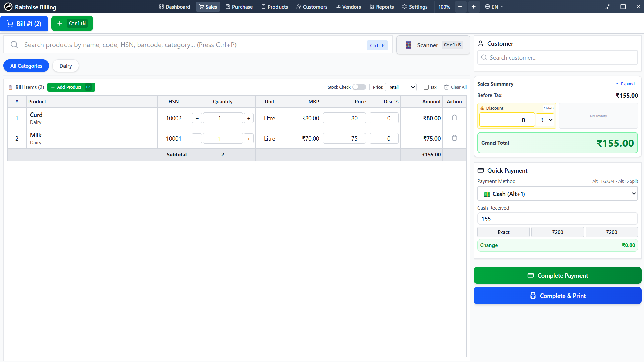Edit the Curd price field
Viewport: 644px width, 362px height.
click(344, 118)
